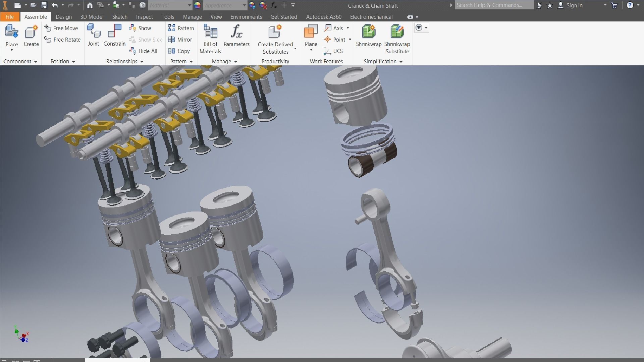Screen dimensions: 644x362
Task: Open the Get Started tab
Action: (284, 17)
